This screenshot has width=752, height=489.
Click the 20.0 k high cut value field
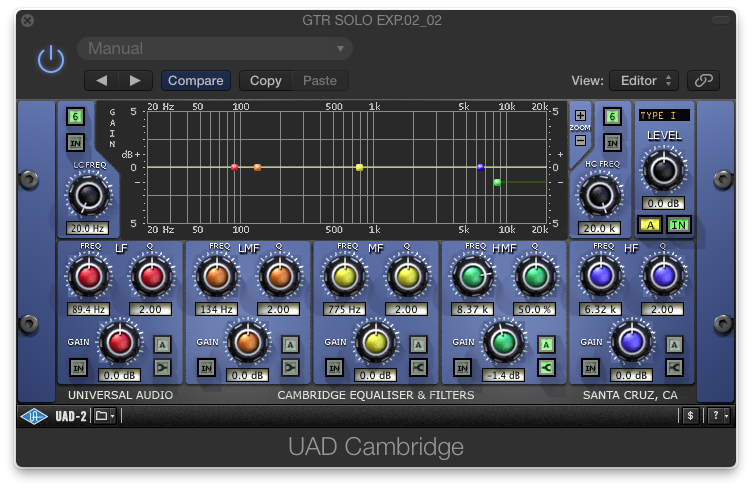pos(599,229)
